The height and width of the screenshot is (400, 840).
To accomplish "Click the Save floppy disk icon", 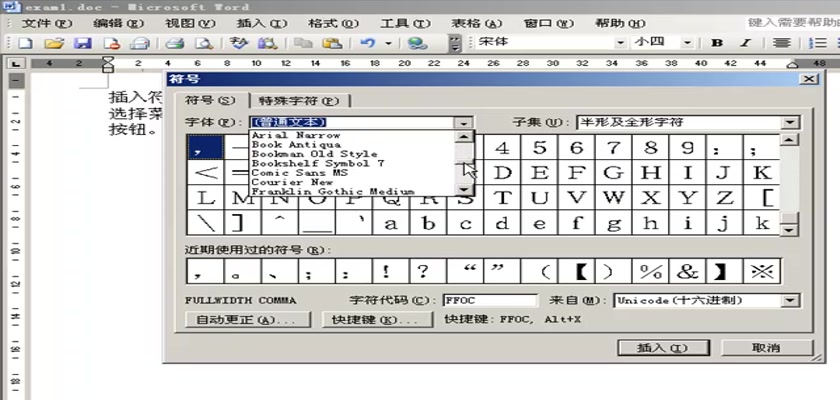I will point(82,43).
